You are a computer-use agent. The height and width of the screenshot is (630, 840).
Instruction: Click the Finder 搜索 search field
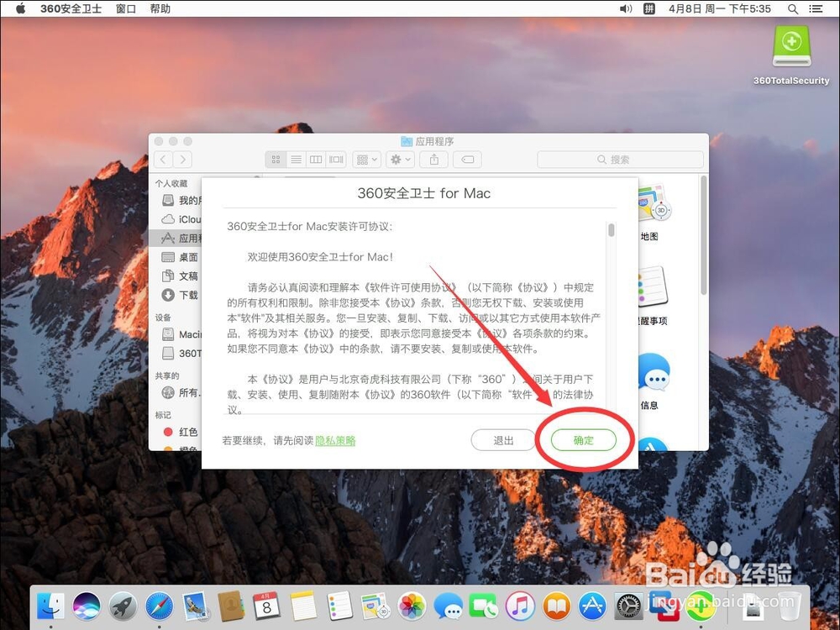(620, 159)
